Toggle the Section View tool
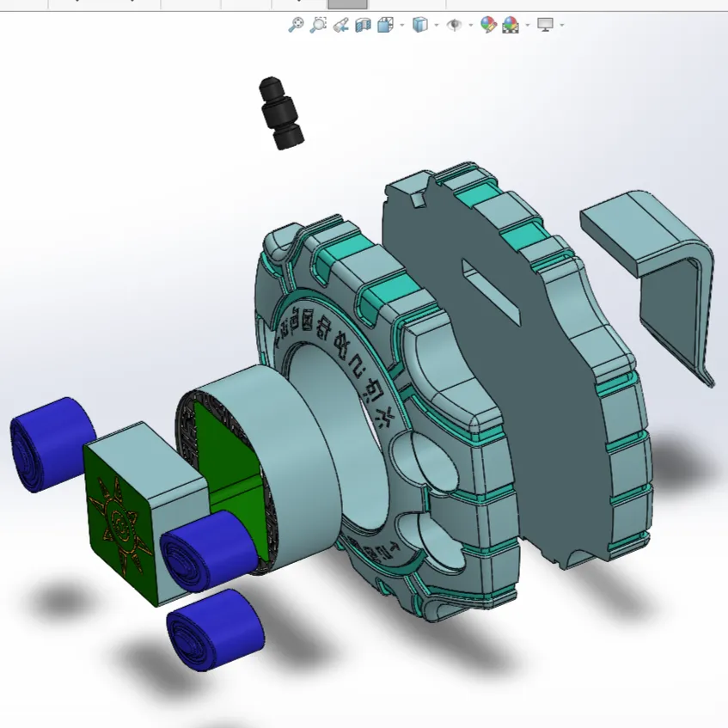This screenshot has width=728, height=728. [363, 25]
